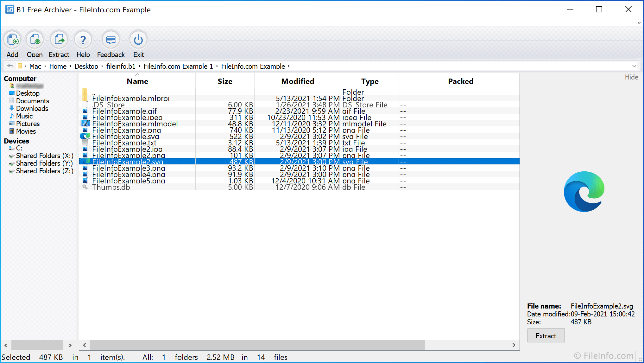This screenshot has width=644, height=363.
Task: Select the highlighted FileInfoExample2.svg row
Action: click(299, 162)
